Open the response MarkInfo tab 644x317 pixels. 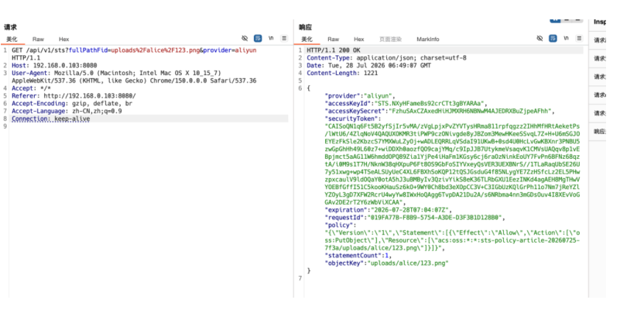pyautogui.click(x=428, y=39)
